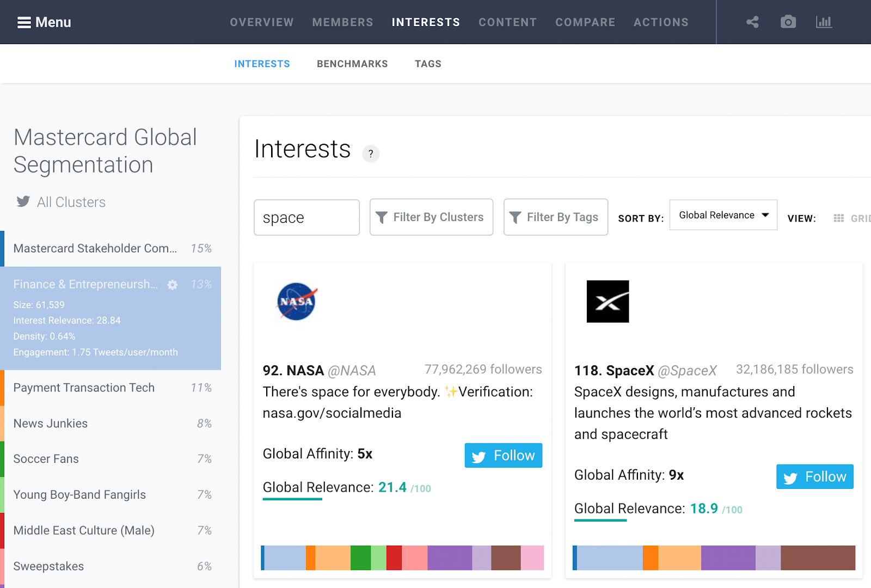
Task: Click the share icon in top bar
Action: tap(752, 22)
